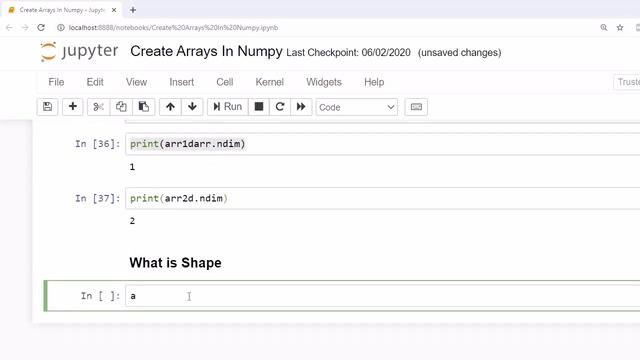Image resolution: width=640 pixels, height=360 pixels.
Task: Open the Widgets menu
Action: click(x=324, y=82)
